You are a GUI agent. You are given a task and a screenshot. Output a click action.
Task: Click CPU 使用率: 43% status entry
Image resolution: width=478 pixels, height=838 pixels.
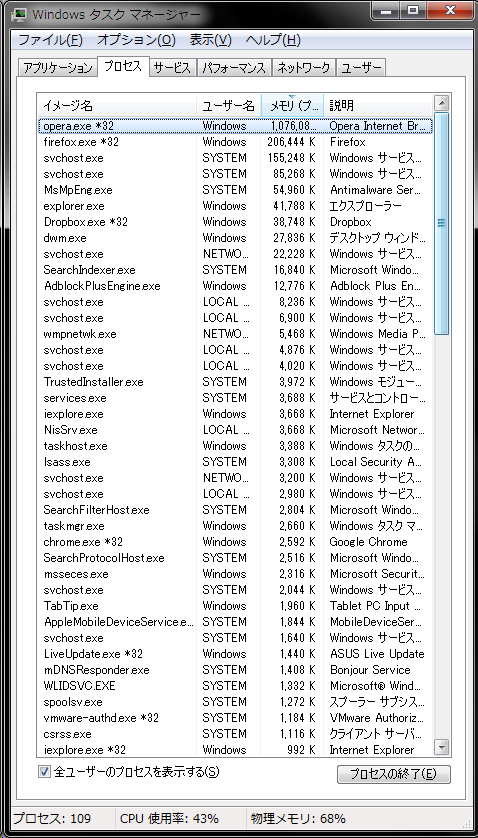pyautogui.click(x=169, y=818)
